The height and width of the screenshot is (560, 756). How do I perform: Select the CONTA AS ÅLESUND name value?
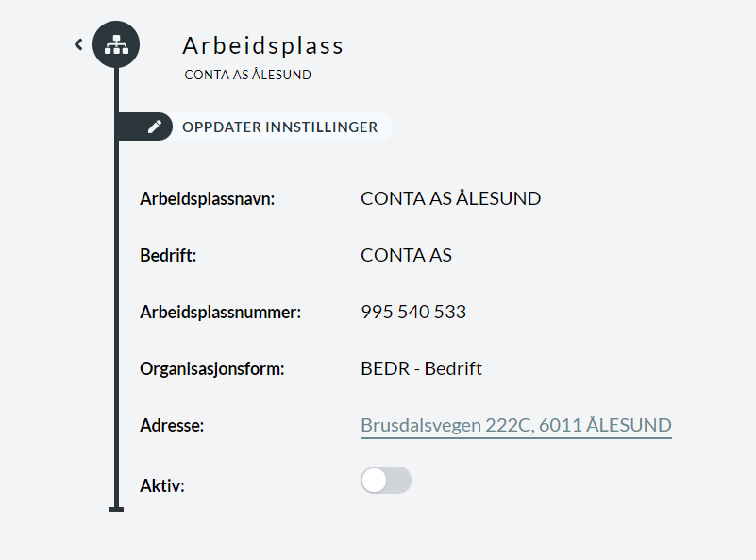coord(451,198)
